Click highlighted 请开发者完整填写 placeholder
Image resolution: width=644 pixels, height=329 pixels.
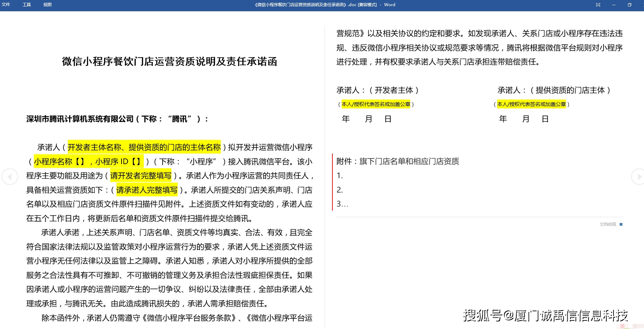[141, 176]
